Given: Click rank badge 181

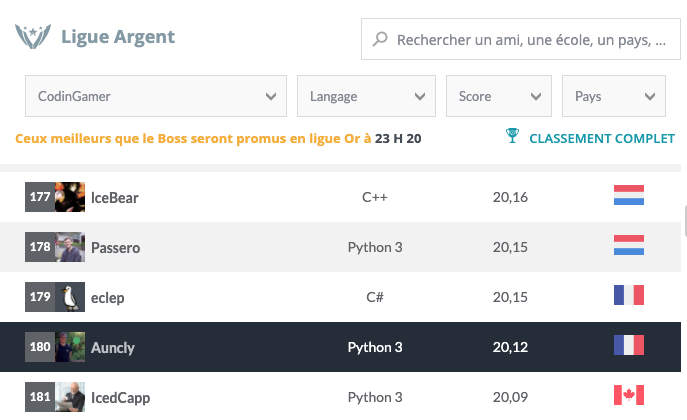Looking at the screenshot, I should [40, 397].
